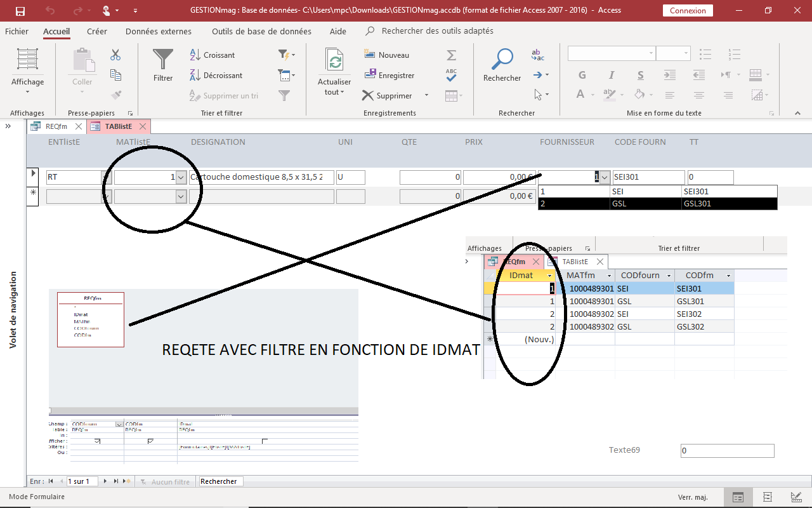The height and width of the screenshot is (508, 812).
Task: Go to the first record in the navigator
Action: tap(51, 481)
